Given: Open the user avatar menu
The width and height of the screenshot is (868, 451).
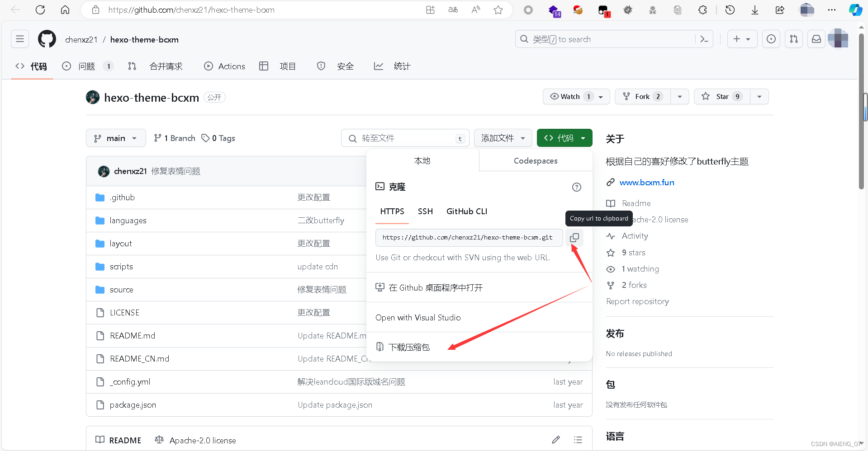Looking at the screenshot, I should 838,39.
